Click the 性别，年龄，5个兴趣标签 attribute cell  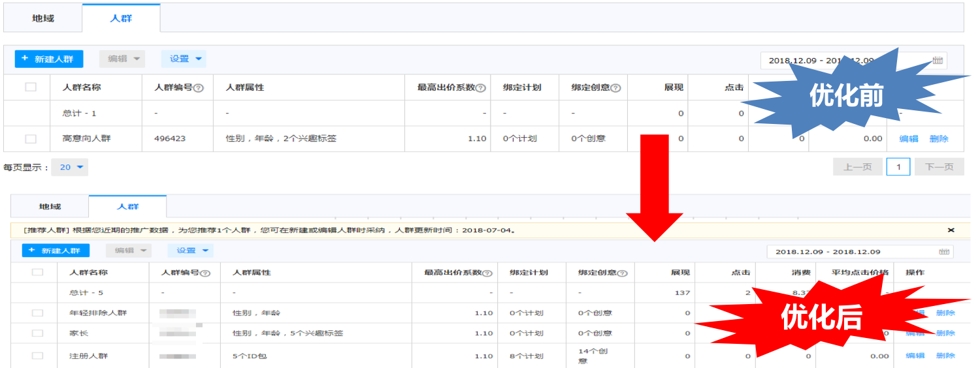(x=288, y=333)
